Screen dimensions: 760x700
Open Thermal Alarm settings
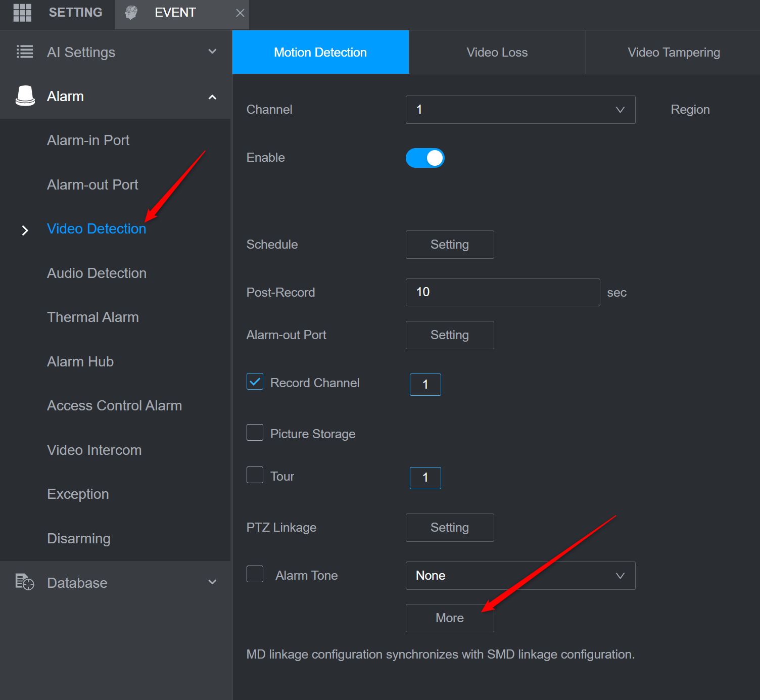(93, 317)
